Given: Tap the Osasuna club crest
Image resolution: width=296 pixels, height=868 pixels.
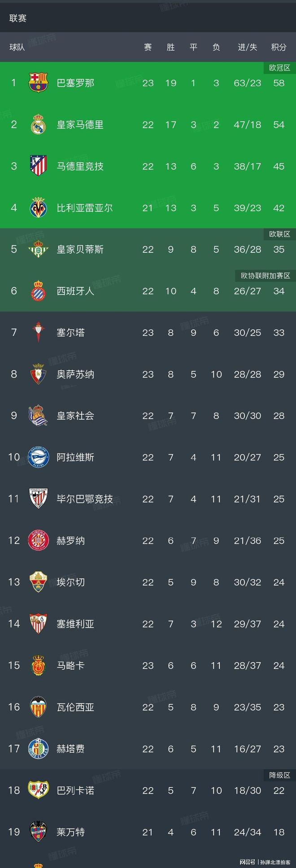Looking at the screenshot, I should point(38,374).
